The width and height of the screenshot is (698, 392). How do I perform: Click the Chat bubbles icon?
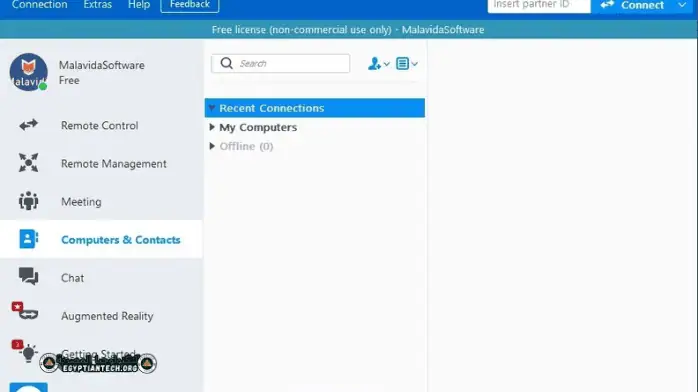(x=28, y=277)
